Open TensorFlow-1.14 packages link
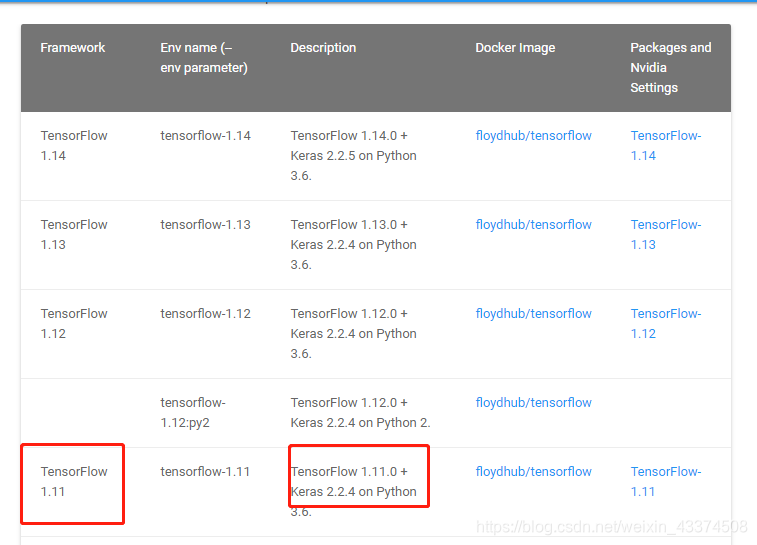The image size is (757, 545). pyautogui.click(x=666, y=146)
